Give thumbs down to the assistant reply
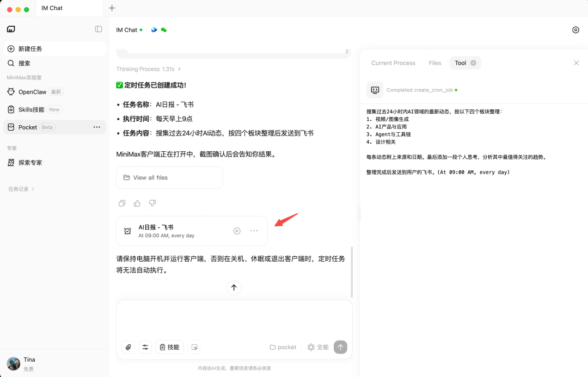The height and width of the screenshot is (377, 588). (x=152, y=203)
